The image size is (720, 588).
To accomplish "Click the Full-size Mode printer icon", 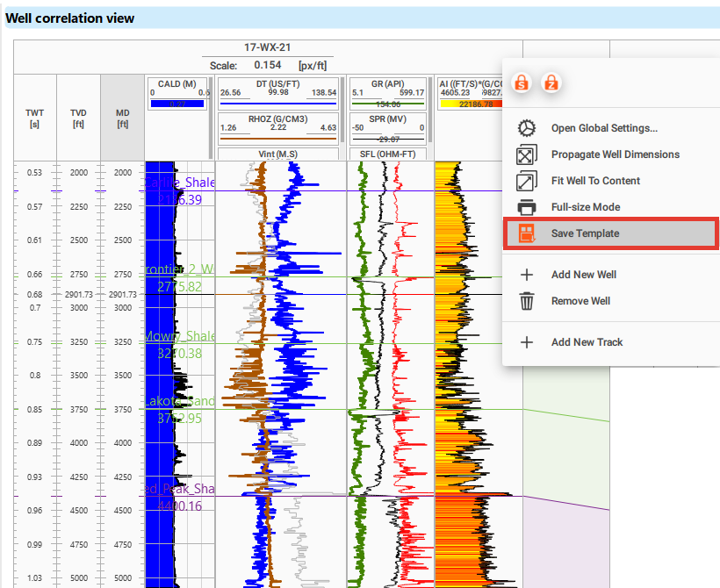I will (x=527, y=206).
